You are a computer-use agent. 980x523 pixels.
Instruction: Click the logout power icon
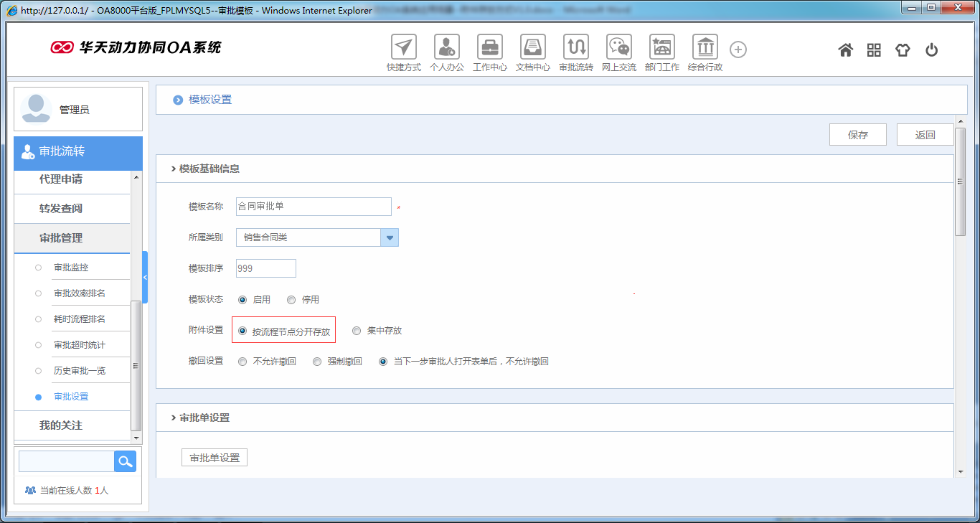(x=931, y=49)
